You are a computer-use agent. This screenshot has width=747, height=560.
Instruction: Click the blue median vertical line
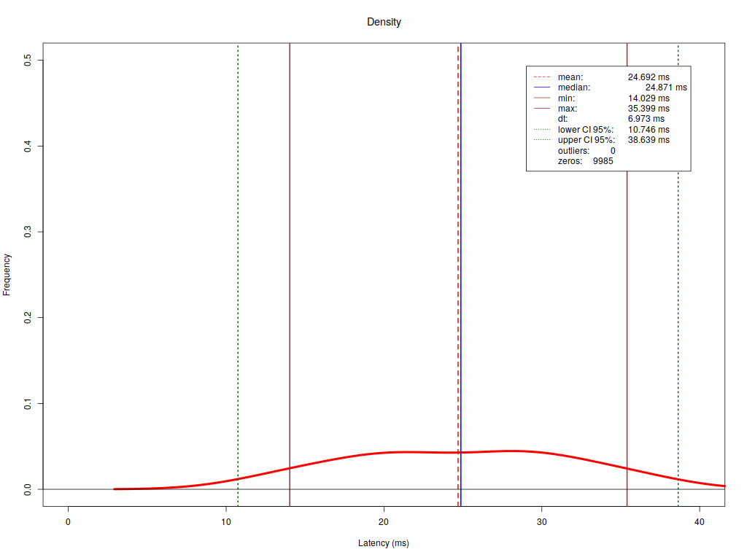(x=461, y=274)
